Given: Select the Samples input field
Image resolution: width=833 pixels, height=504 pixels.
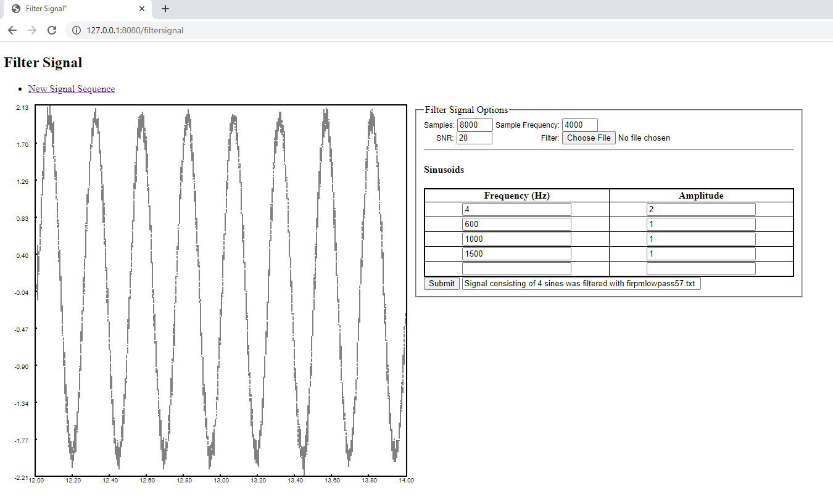Looking at the screenshot, I should pyautogui.click(x=474, y=125).
